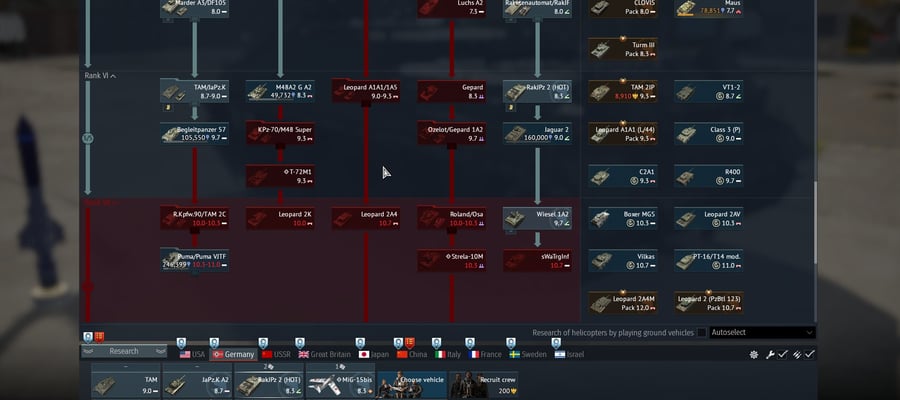Open the Leopard 2A4M pack card
The image size is (900, 400).
point(623,303)
